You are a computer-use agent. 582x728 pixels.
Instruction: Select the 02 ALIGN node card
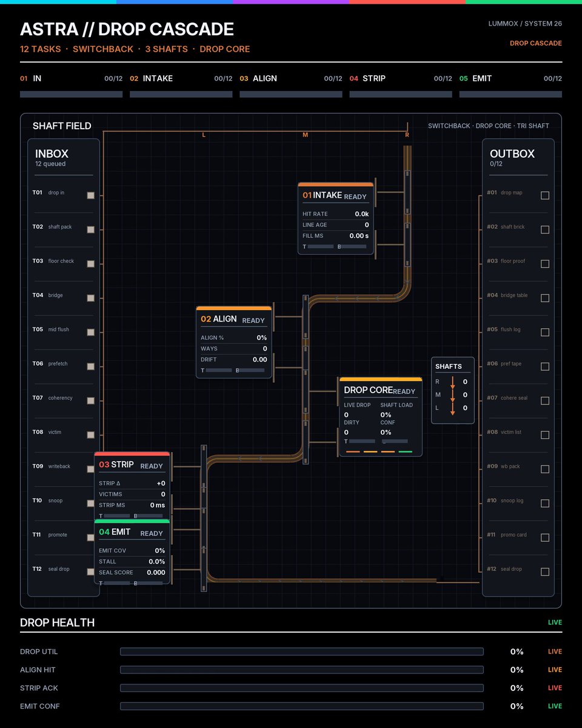pyautogui.click(x=234, y=342)
